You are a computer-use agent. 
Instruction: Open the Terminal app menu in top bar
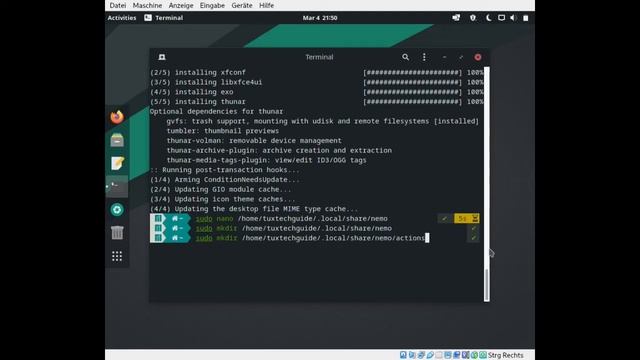pos(164,18)
